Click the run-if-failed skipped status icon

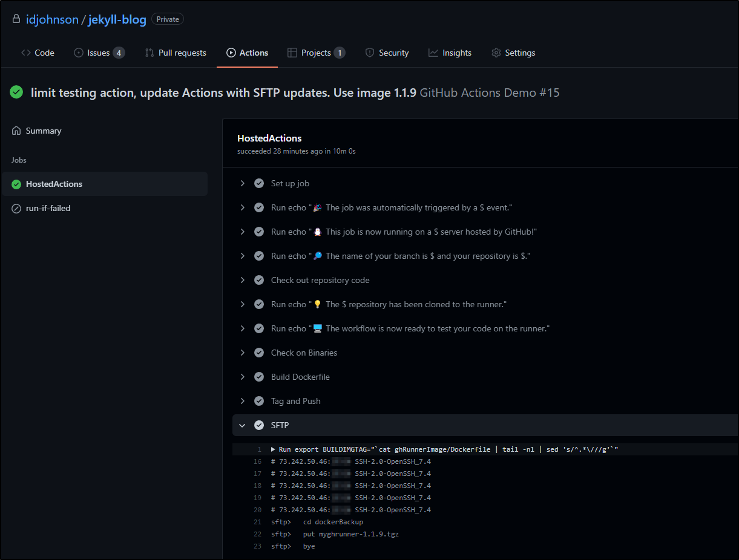click(16, 208)
